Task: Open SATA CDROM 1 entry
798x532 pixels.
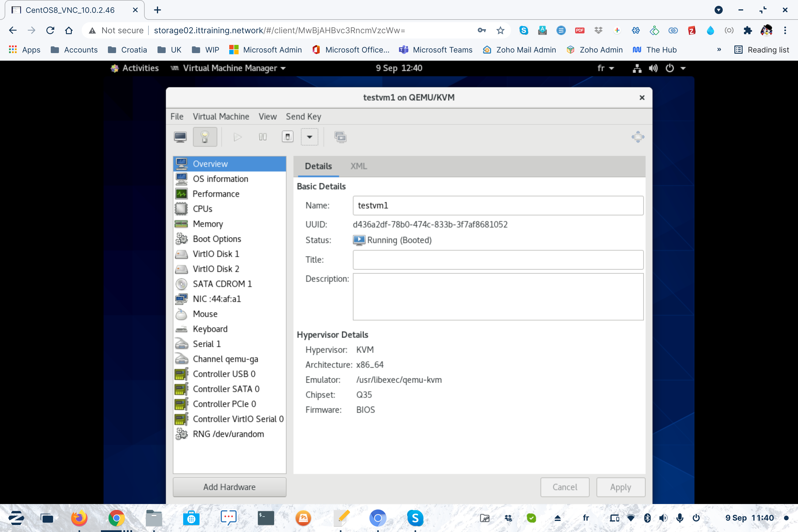Action: pyautogui.click(x=230, y=283)
